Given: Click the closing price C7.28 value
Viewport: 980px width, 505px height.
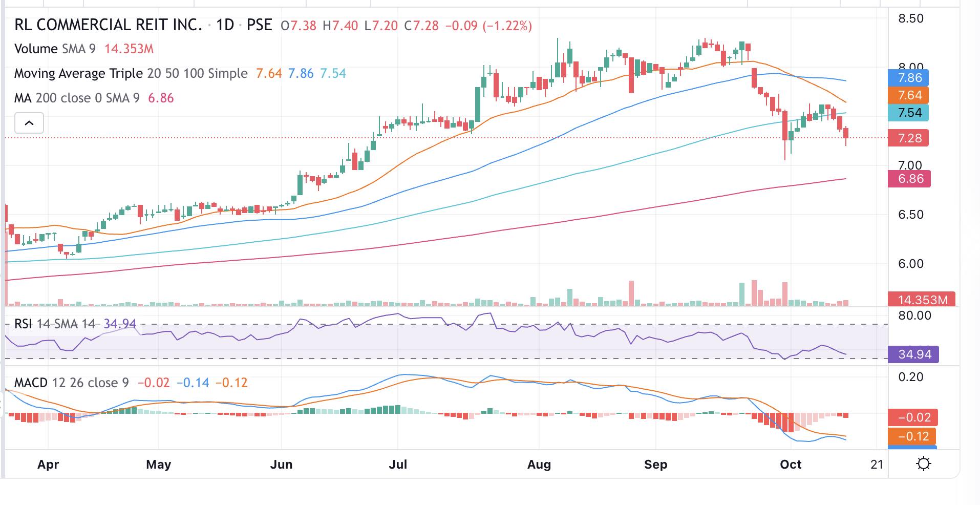Looking at the screenshot, I should 421,26.
